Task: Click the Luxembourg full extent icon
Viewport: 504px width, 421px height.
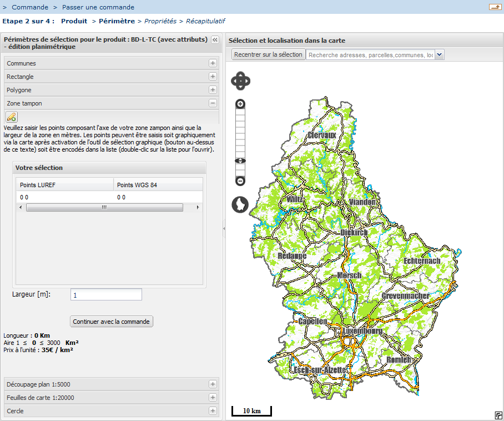Action: (240, 204)
